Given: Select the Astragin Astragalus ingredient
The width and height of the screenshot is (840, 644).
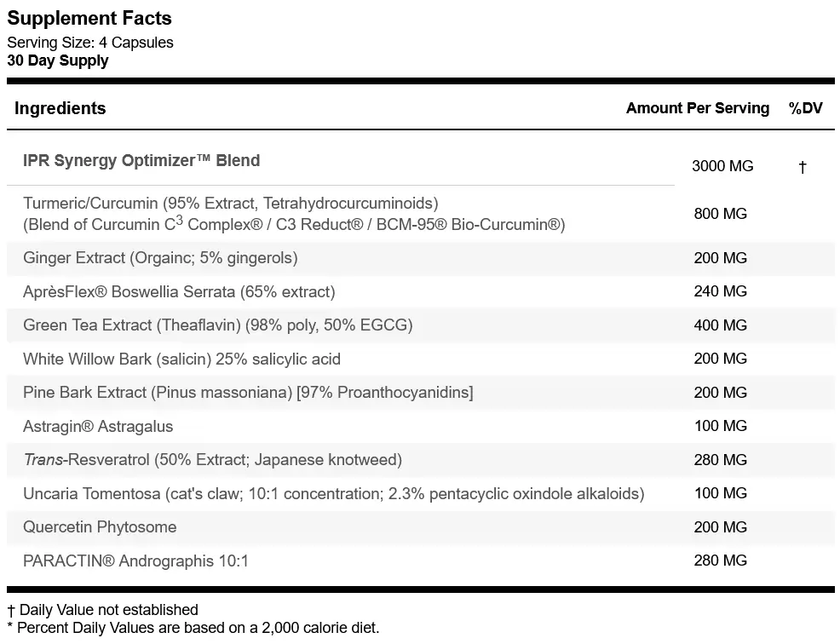Looking at the screenshot, I should point(98,427).
